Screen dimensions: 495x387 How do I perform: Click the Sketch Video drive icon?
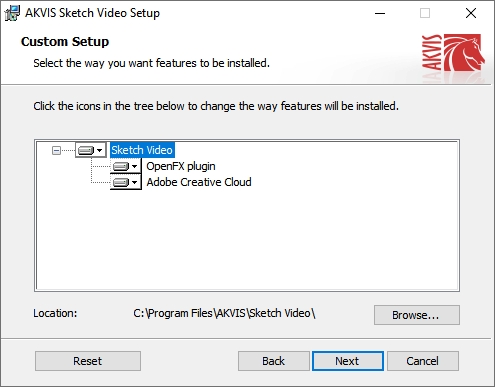click(x=86, y=150)
